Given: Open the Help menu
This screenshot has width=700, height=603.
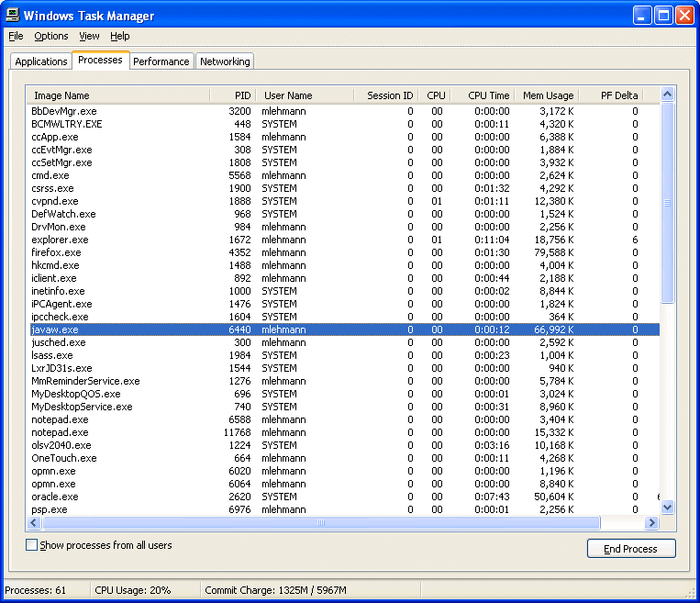Looking at the screenshot, I should 119,36.
